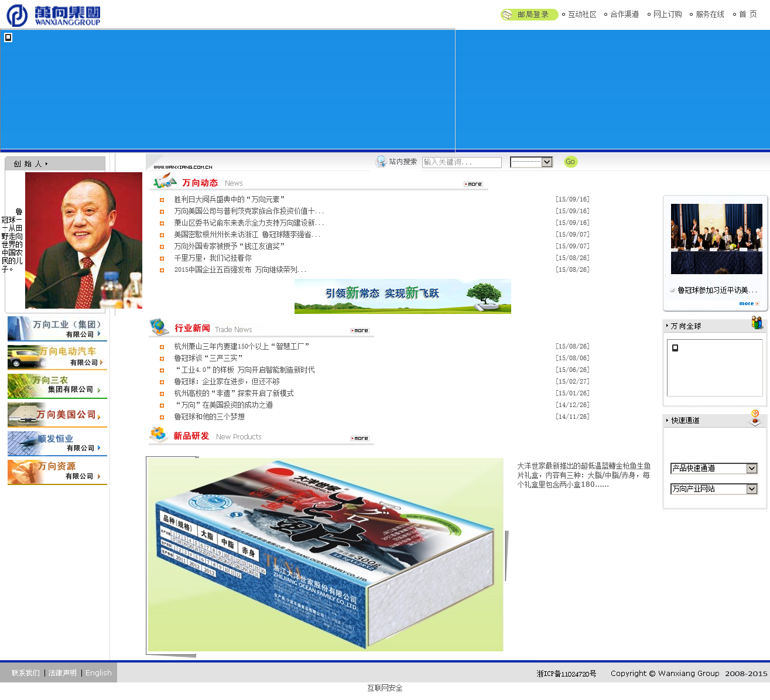Open more link for 行业新闻 Trade News
This screenshot has width=770, height=700.
[360, 330]
